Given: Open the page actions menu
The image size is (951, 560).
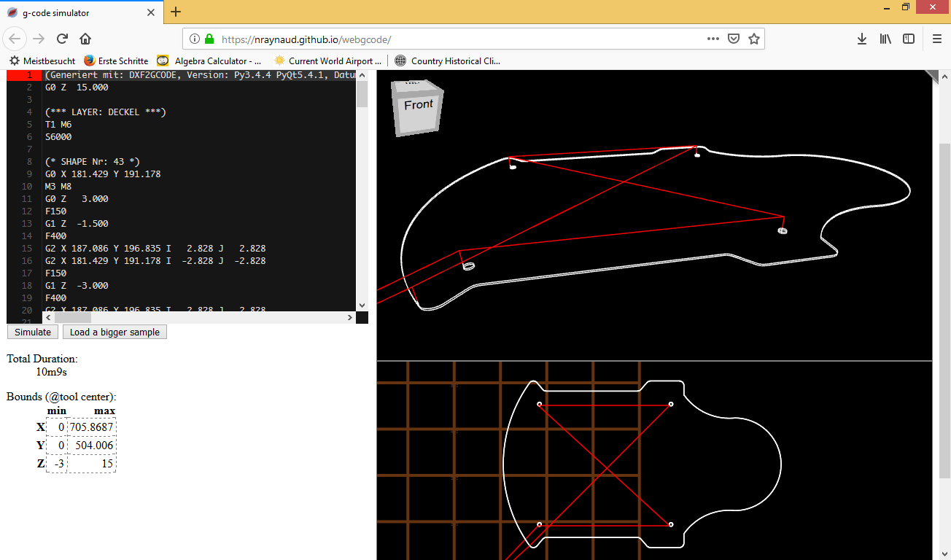Looking at the screenshot, I should coord(713,39).
